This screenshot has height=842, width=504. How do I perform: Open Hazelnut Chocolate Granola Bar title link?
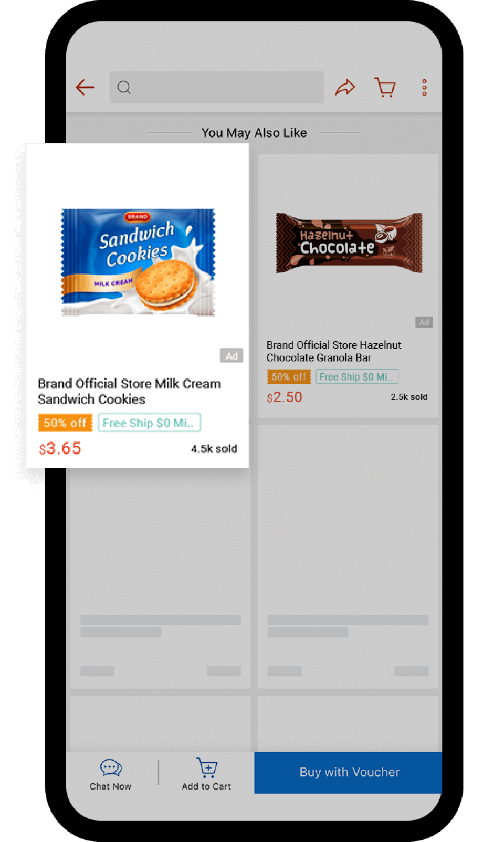coord(334,351)
